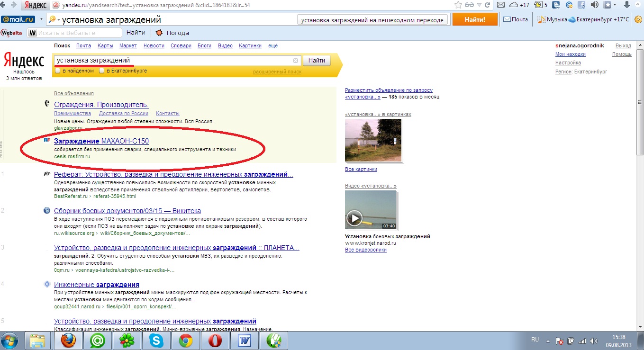Screen dimensions: 644x350
Task: Play the 'Установка боновых заграждений' video
Action: pos(371,210)
